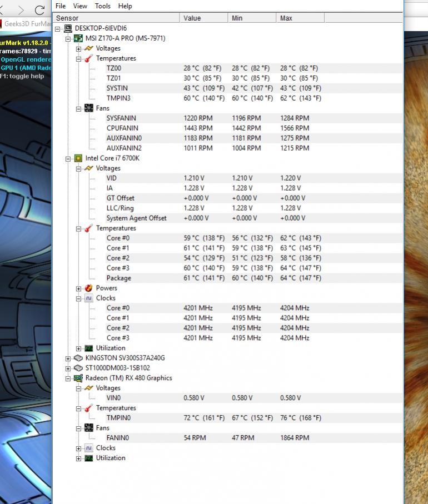Click the Geeks3D FurMark browser tab
The width and height of the screenshot is (428, 504).
click(26, 24)
